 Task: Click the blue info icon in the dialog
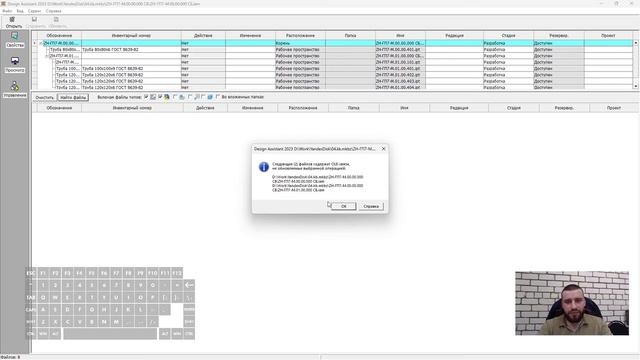[264, 167]
